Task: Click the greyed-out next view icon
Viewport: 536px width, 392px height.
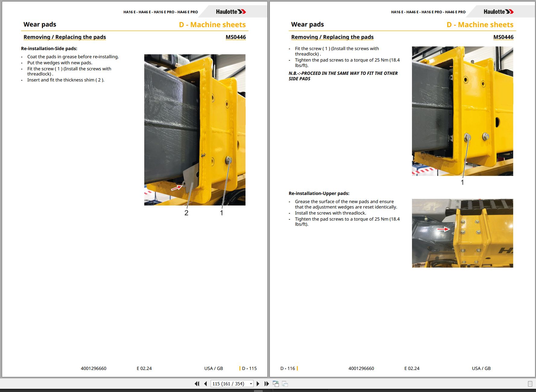Action: (285, 384)
